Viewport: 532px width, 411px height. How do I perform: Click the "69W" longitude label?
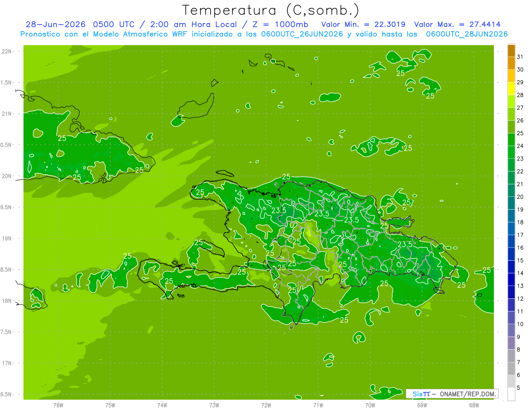click(422, 405)
